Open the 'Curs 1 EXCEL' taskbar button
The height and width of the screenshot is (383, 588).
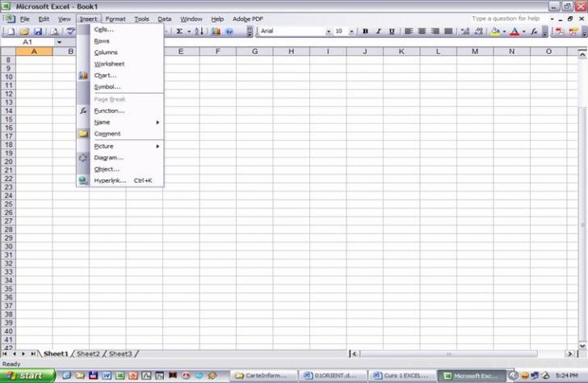(402, 376)
